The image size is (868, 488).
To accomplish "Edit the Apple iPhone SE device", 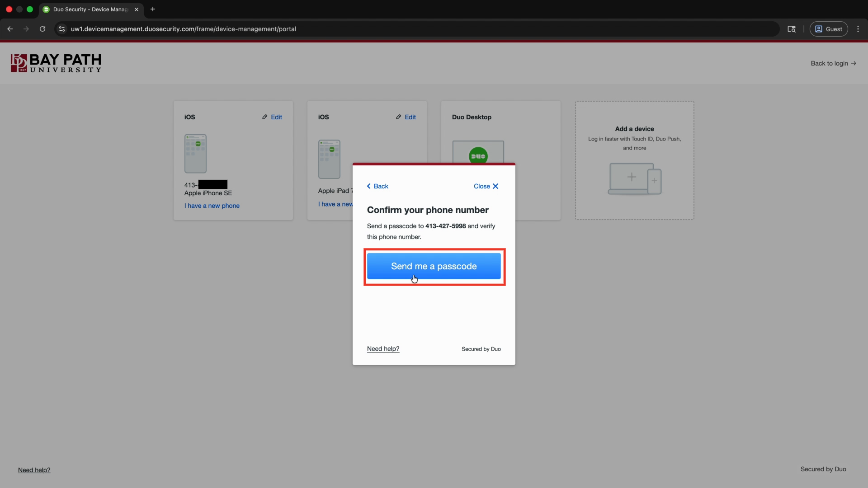I will click(x=272, y=117).
